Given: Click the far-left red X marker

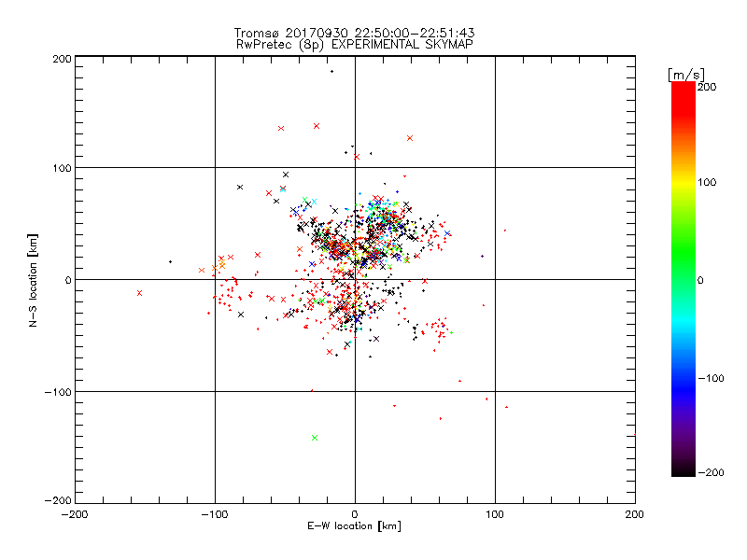Looking at the screenshot, I should (x=139, y=293).
